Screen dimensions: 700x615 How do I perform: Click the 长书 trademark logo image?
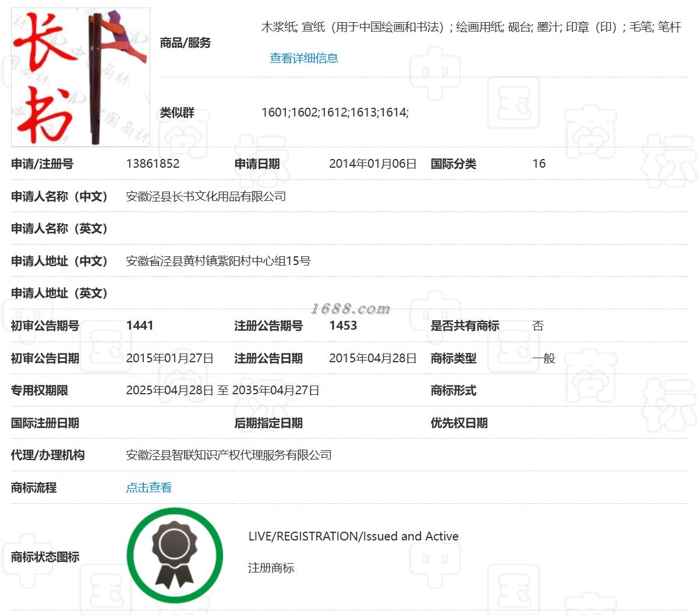[x=81, y=77]
